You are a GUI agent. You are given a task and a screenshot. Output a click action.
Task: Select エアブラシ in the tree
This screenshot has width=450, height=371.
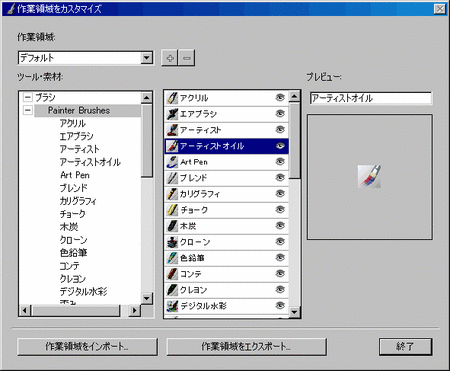tap(76, 136)
